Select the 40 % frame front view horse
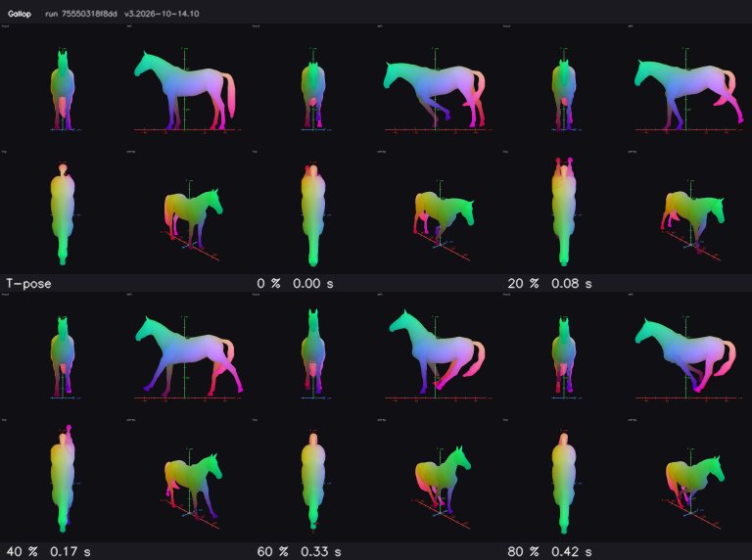Image resolution: width=752 pixels, height=560 pixels. click(x=63, y=356)
